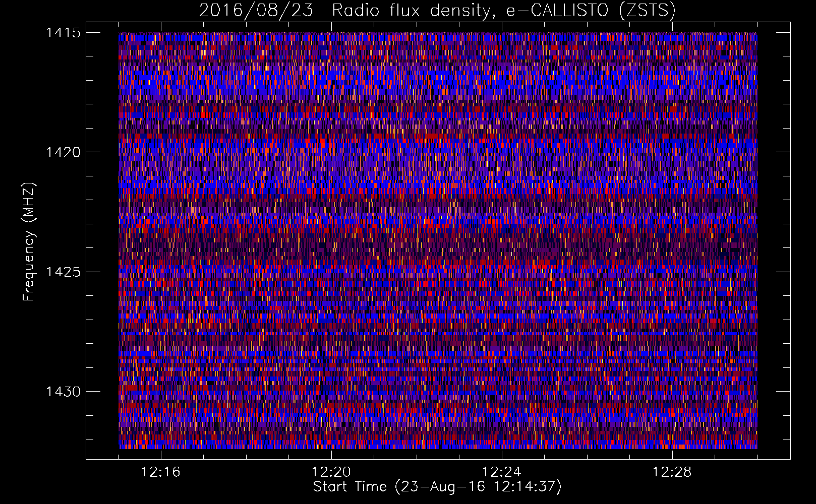Select the 1415 frequency axis label
The image size is (816, 504).
pyautogui.click(x=63, y=33)
